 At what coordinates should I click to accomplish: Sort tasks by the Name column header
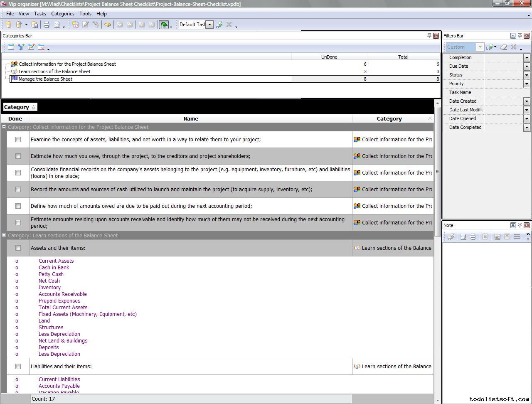point(191,119)
